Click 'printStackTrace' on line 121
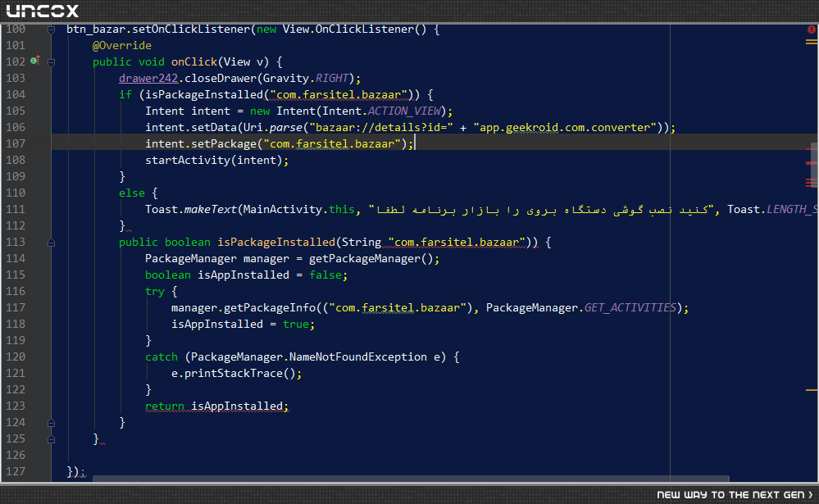 point(234,373)
